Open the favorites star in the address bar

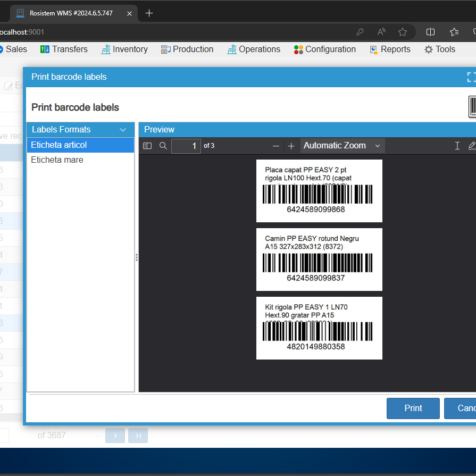coord(403,32)
